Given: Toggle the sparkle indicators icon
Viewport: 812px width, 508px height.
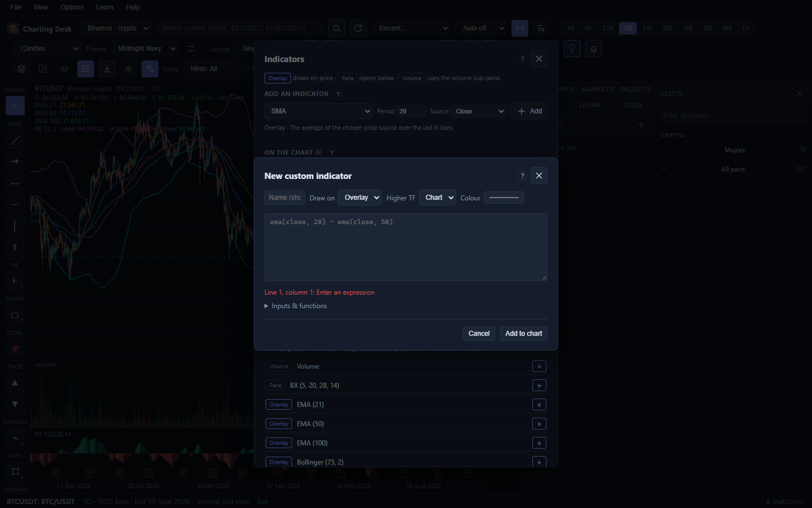Looking at the screenshot, I should pos(150,69).
